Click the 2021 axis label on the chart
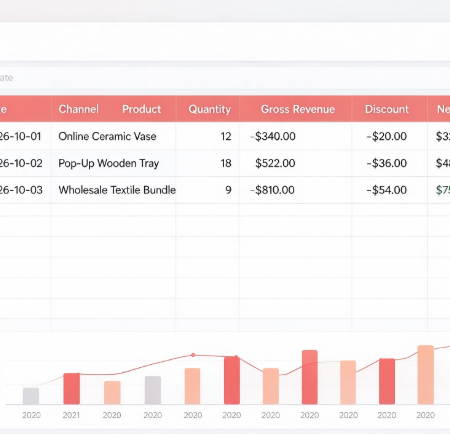 point(71,415)
